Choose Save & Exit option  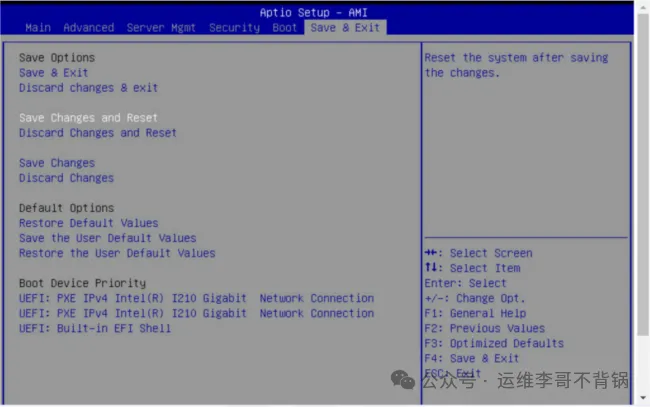pyautogui.click(x=53, y=73)
